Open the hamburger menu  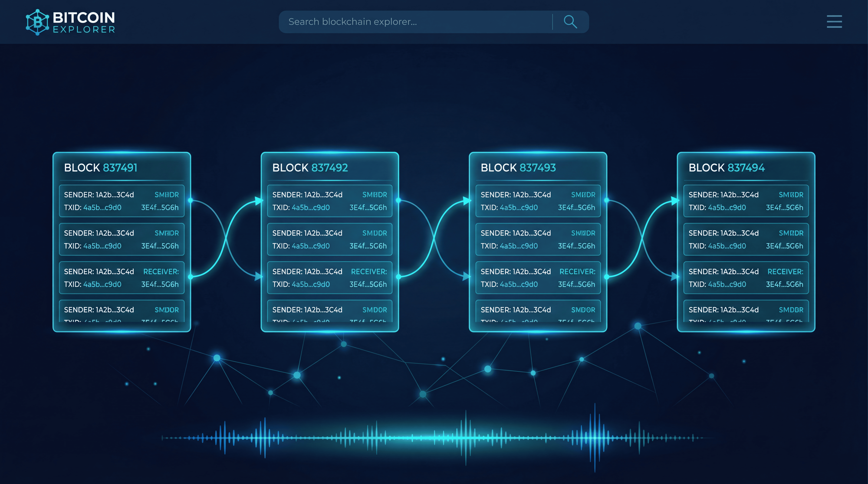834,22
